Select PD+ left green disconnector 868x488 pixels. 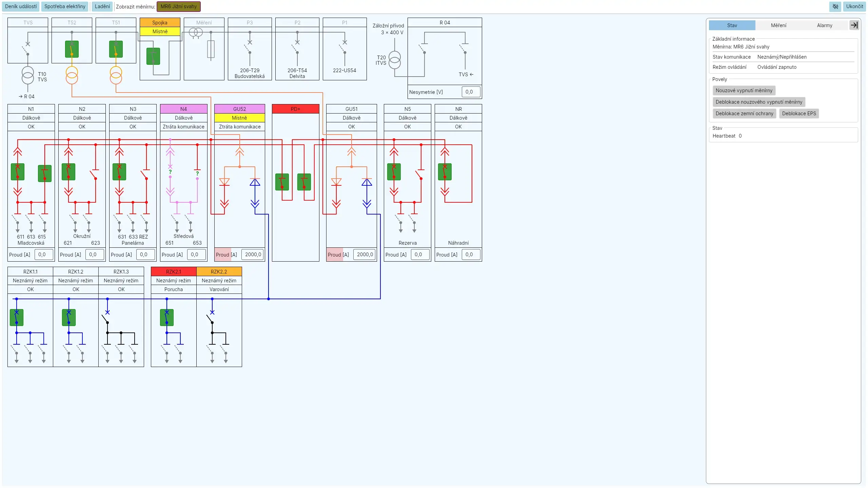[x=282, y=182]
